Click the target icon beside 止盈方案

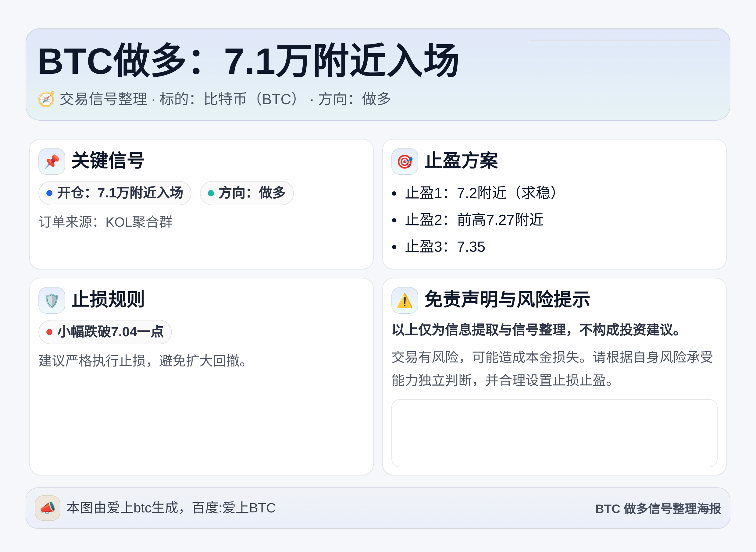pyautogui.click(x=405, y=161)
